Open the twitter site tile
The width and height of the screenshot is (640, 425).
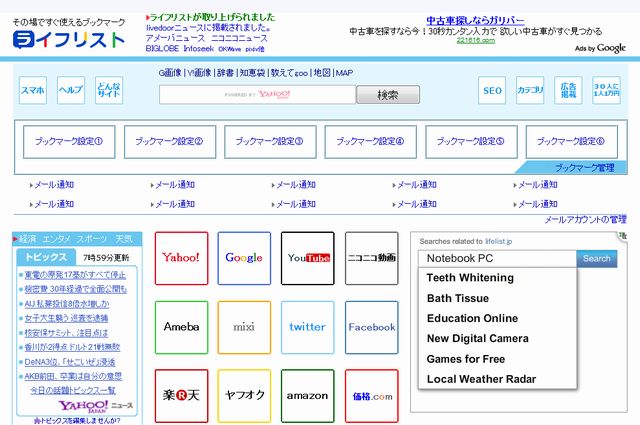pos(308,327)
